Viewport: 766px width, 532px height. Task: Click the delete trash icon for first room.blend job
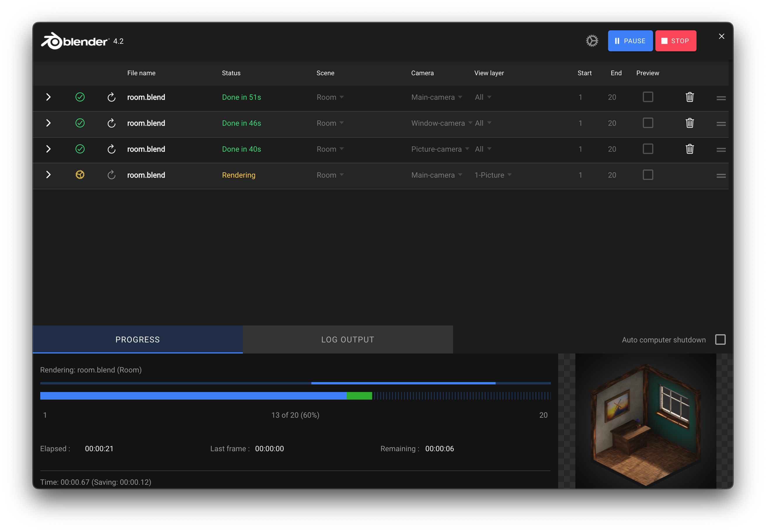pos(690,97)
